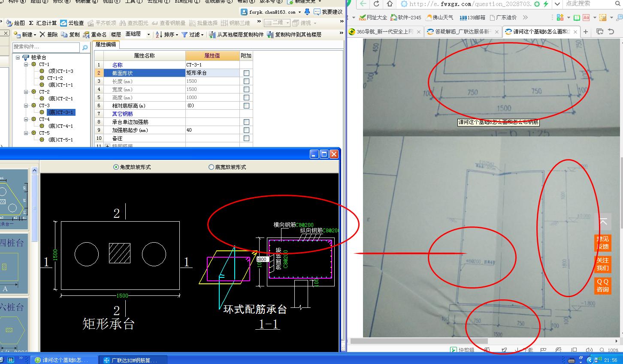Click the browser URL address field
Image resolution: width=623 pixels, height=364 pixels.
pos(470,4)
